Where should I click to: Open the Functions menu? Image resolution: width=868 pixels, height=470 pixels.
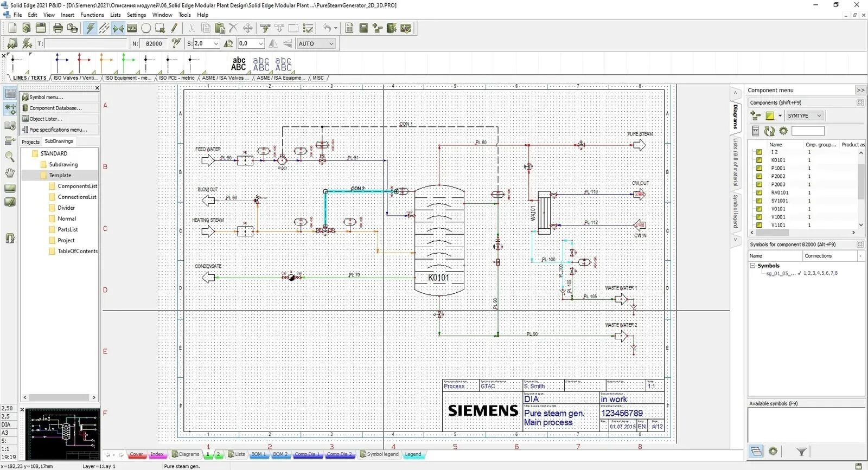(x=92, y=15)
